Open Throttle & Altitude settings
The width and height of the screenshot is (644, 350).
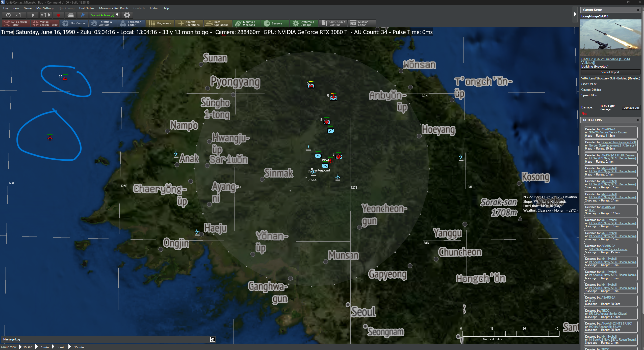pos(103,23)
